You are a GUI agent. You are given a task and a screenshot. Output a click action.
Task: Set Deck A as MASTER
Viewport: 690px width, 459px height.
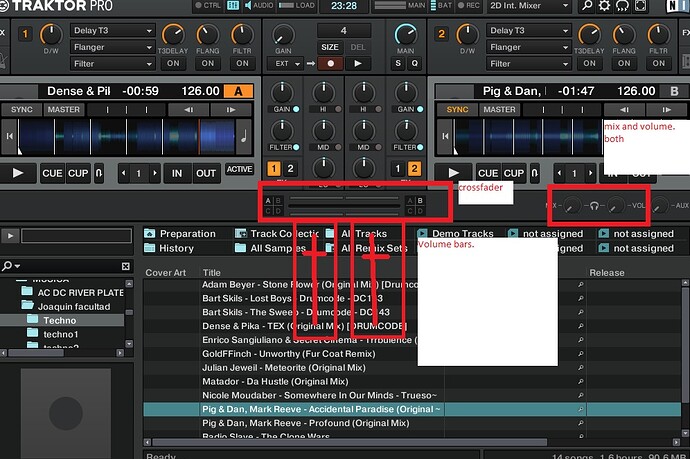coord(64,110)
